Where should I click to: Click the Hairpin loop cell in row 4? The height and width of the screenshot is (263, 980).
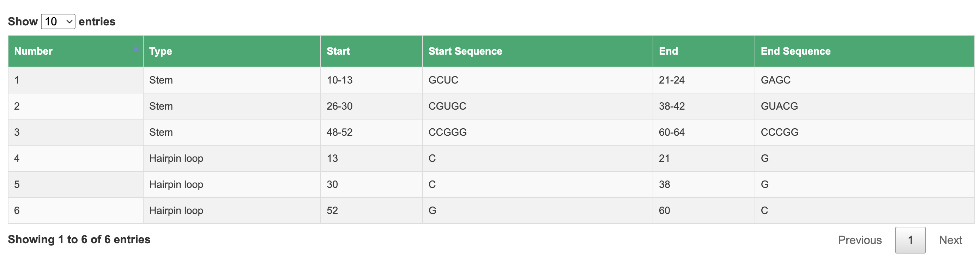tap(232, 159)
